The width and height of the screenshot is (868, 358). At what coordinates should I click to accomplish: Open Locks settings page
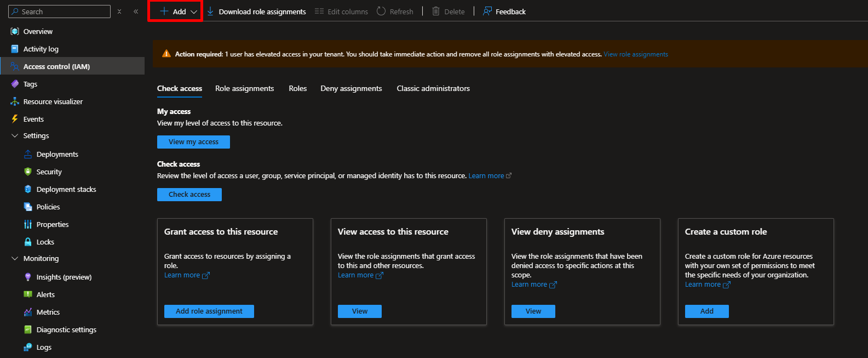click(45, 242)
